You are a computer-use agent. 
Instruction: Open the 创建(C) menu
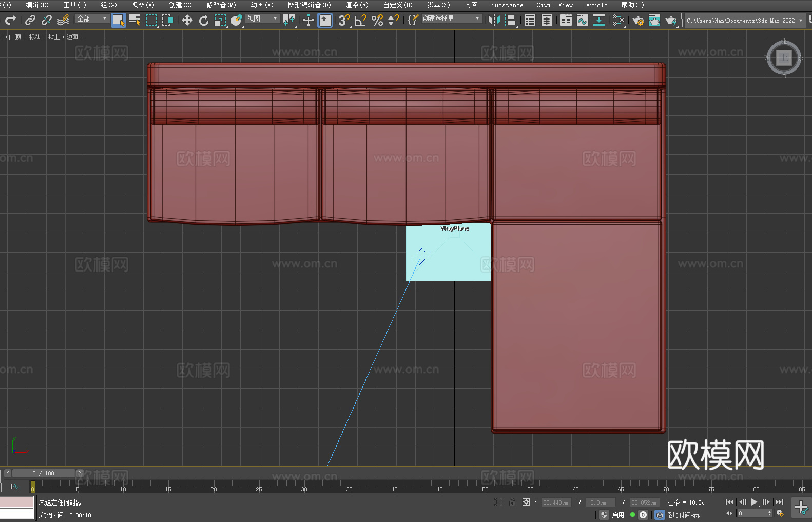click(x=180, y=5)
